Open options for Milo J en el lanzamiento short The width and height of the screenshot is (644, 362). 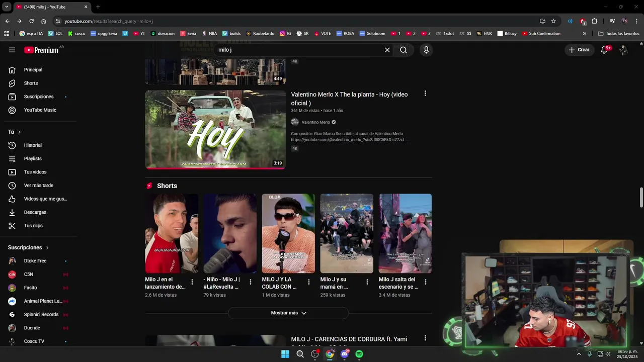[192, 282]
